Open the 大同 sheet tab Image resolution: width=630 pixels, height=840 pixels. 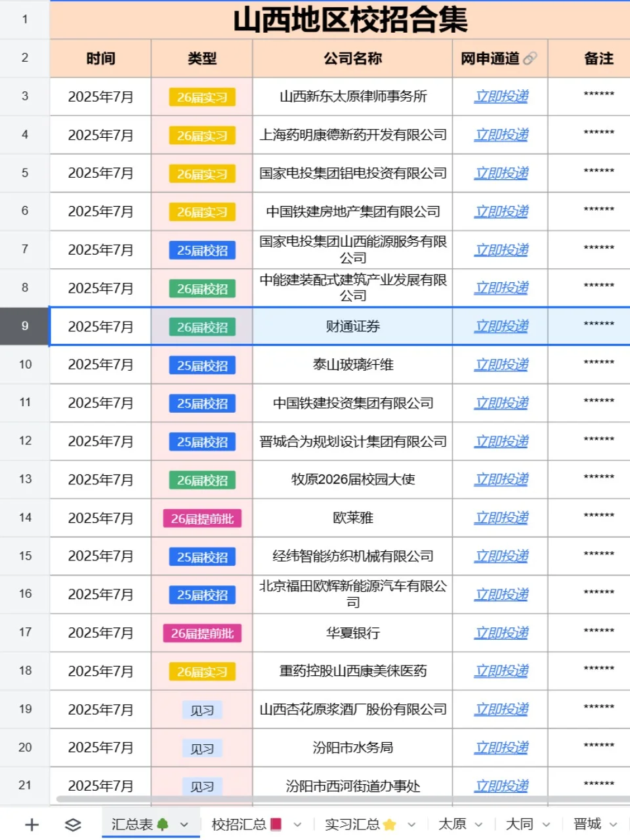tap(520, 824)
